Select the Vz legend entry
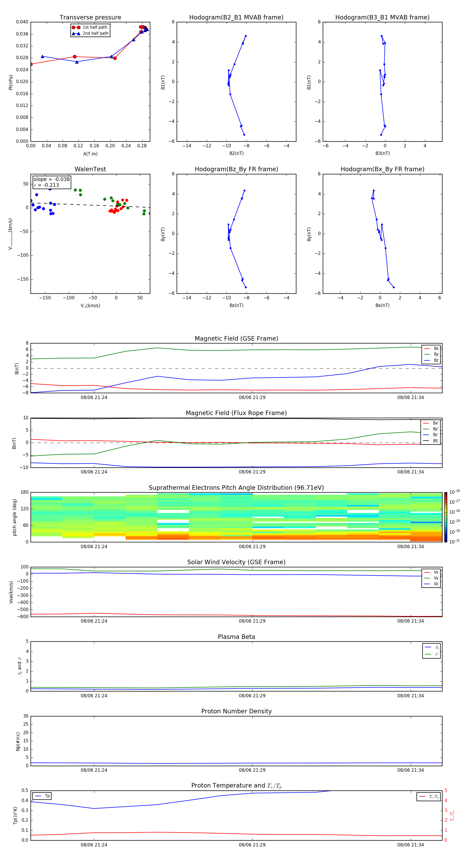Image resolution: width=473 pixels, height=868 pixels. [431, 584]
